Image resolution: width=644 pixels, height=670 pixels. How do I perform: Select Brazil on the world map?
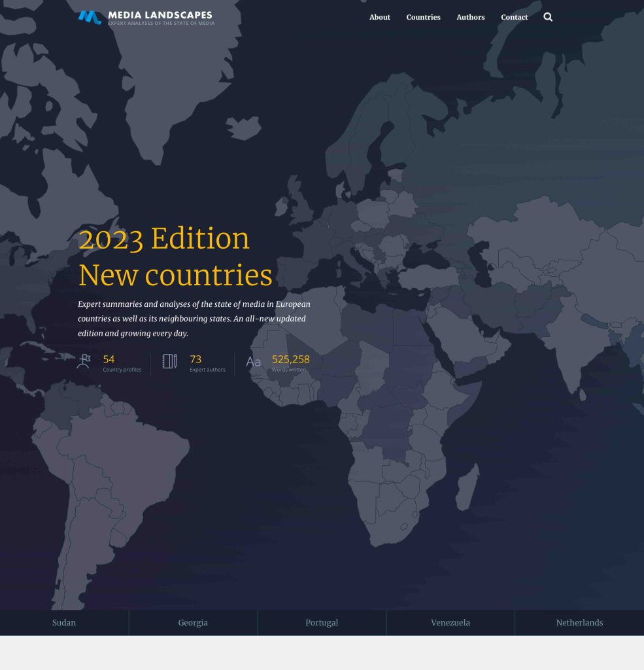tap(131, 458)
